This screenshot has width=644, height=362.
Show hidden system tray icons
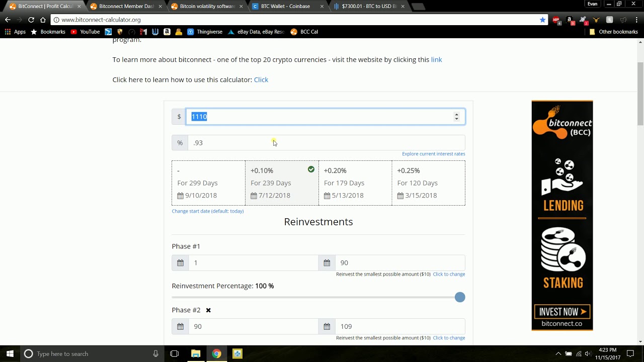(558, 353)
